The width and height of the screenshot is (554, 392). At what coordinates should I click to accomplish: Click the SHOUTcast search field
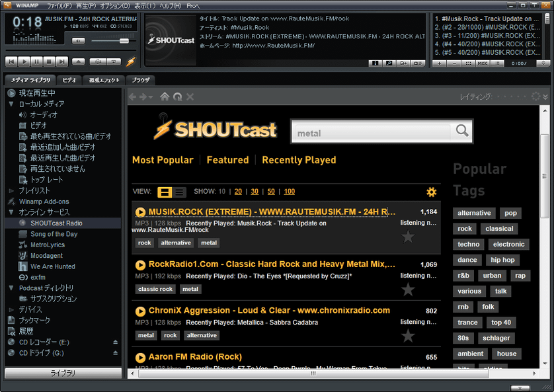click(x=372, y=133)
